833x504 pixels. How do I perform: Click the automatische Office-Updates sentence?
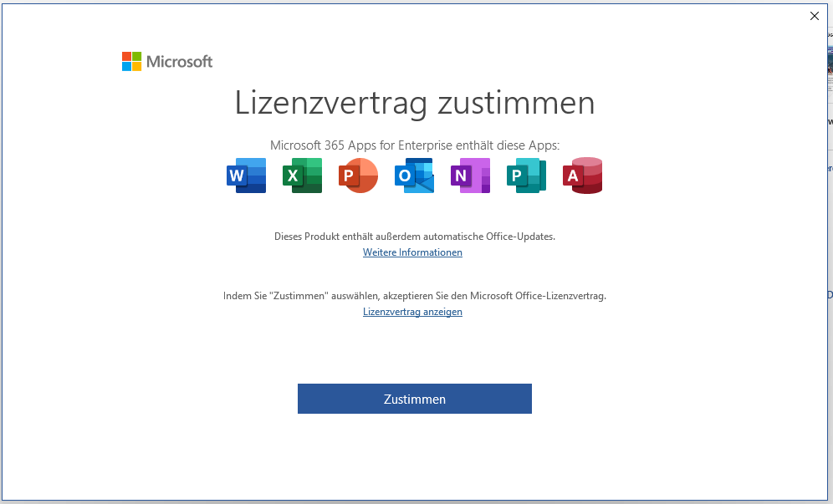tap(414, 237)
